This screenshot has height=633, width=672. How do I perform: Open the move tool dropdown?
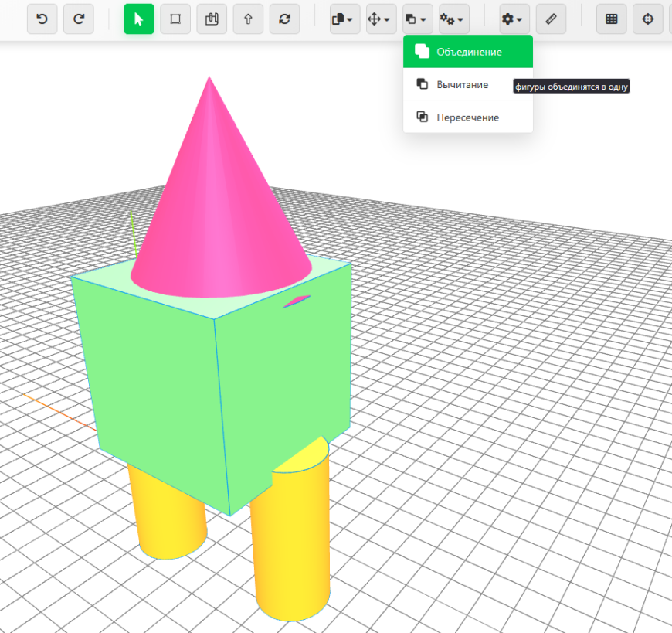point(379,19)
